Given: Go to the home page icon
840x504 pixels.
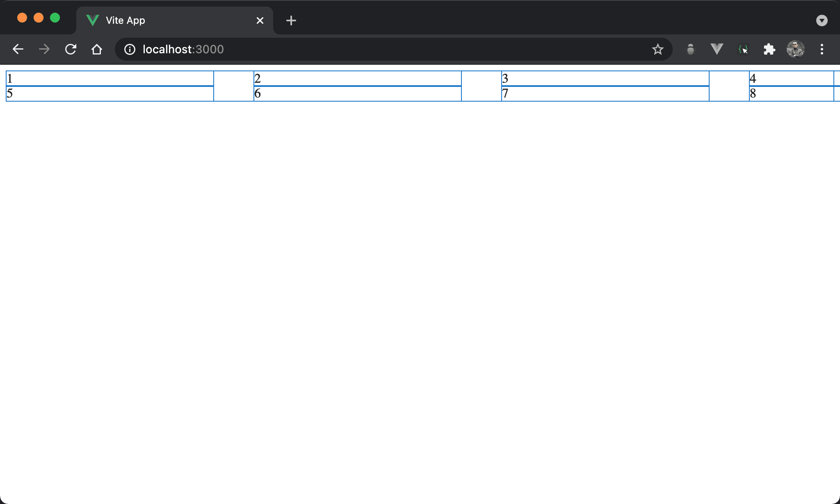Looking at the screenshot, I should pyautogui.click(x=97, y=50).
